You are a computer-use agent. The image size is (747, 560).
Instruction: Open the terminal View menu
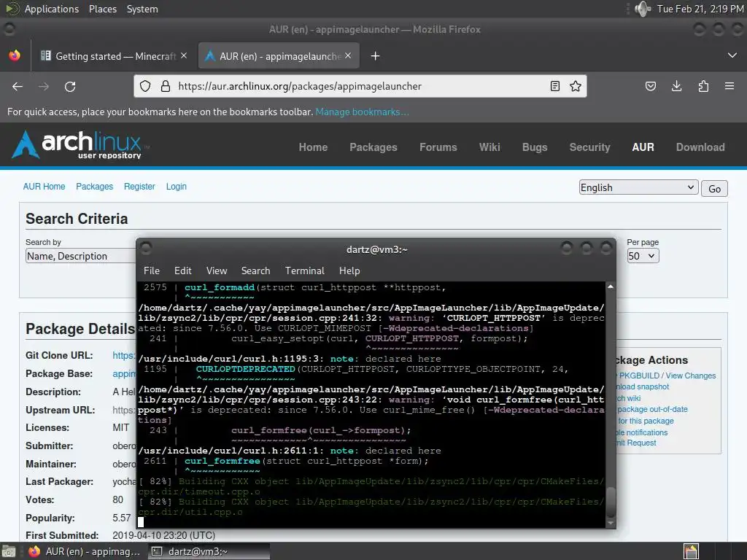(x=217, y=271)
